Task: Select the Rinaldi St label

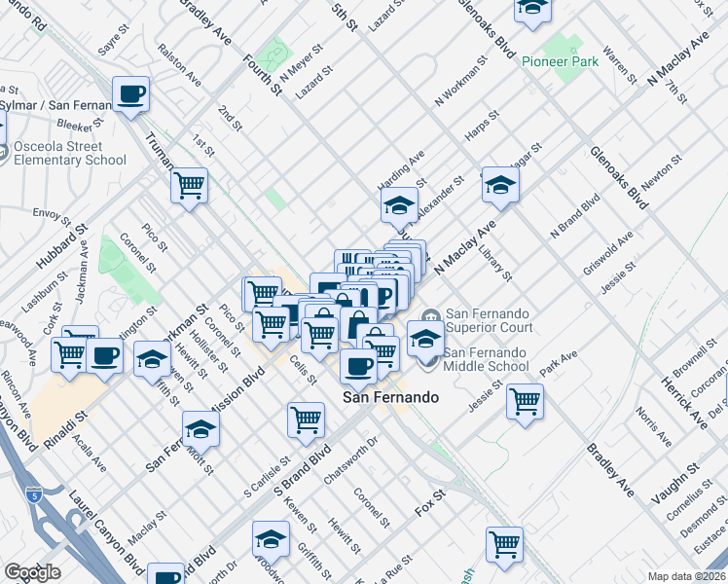Action: tap(65, 430)
